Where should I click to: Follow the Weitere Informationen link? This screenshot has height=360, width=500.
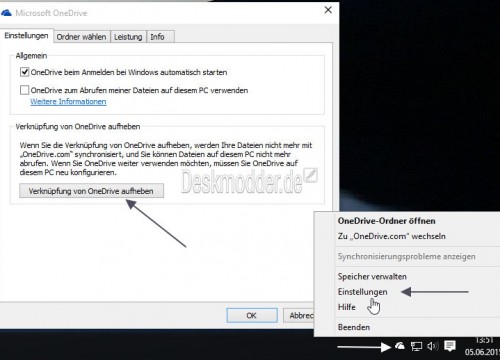(68, 102)
